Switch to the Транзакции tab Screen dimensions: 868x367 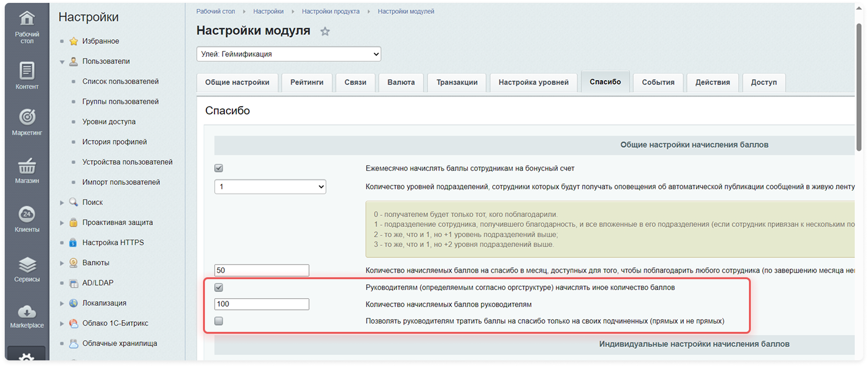point(457,82)
